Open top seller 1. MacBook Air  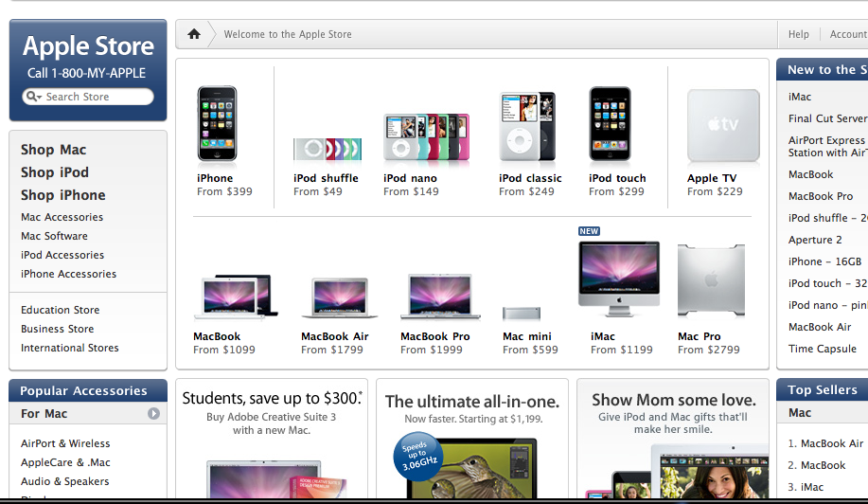tap(825, 443)
